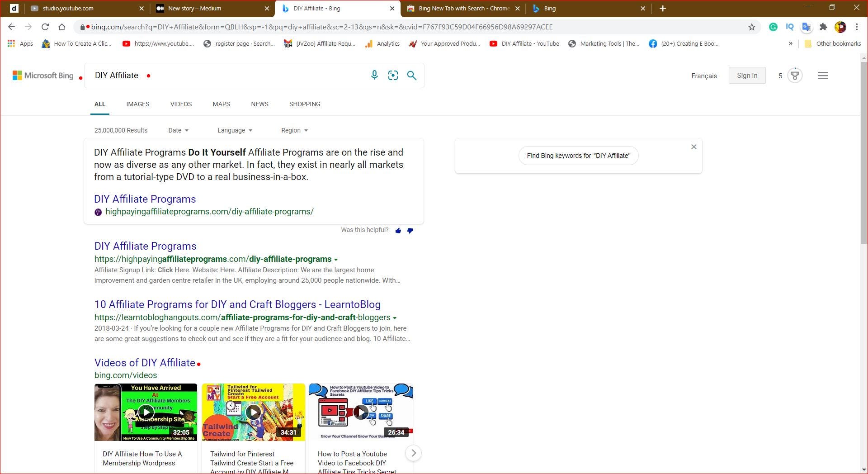Expand arrow beside learntobloghangouts URL
The image size is (868, 474).
(395, 318)
